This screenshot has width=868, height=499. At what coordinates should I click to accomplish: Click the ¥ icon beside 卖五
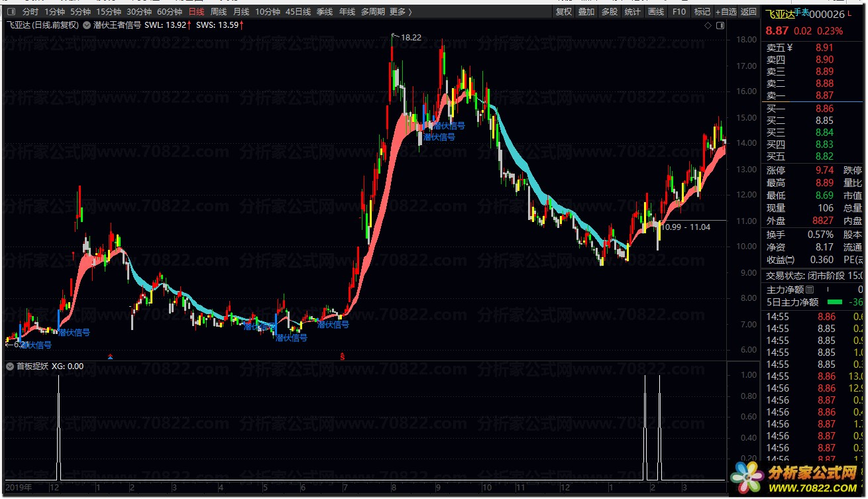[x=788, y=48]
